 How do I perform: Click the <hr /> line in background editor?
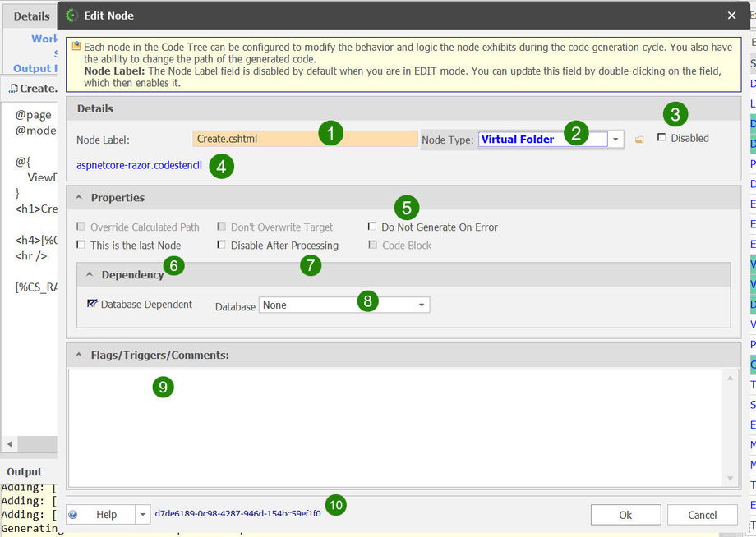point(31,255)
